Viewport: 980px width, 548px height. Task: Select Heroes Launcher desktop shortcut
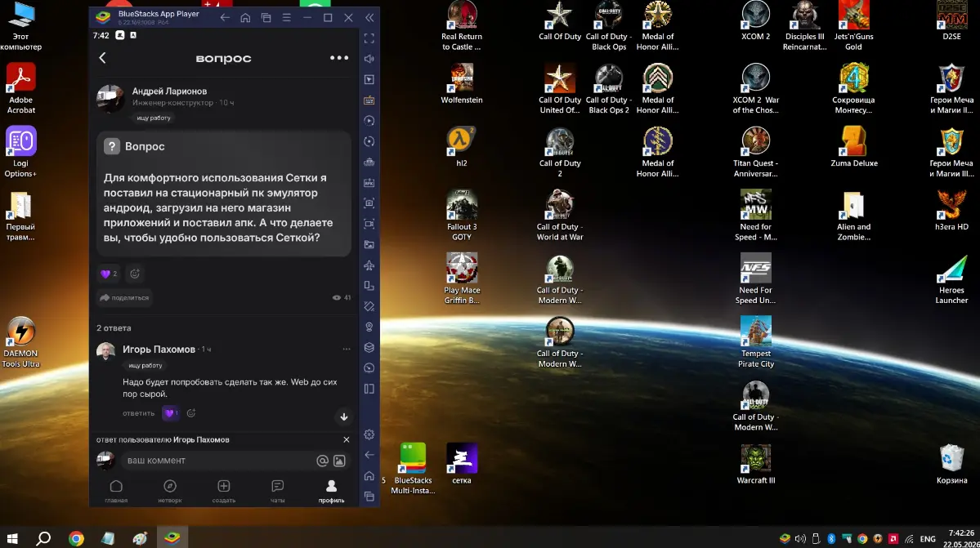[952, 279]
